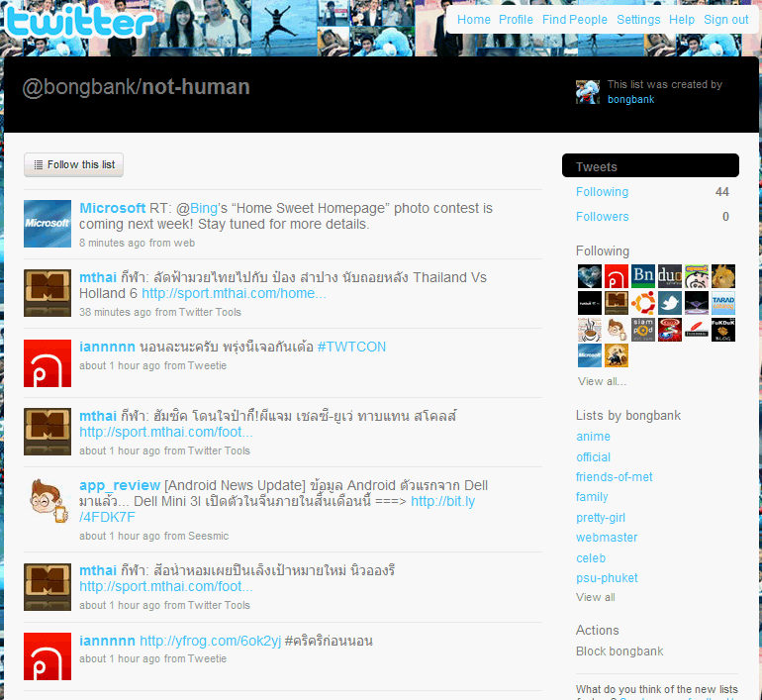
Task: Open the Microsoft username link in first tweet
Action: tap(112, 208)
